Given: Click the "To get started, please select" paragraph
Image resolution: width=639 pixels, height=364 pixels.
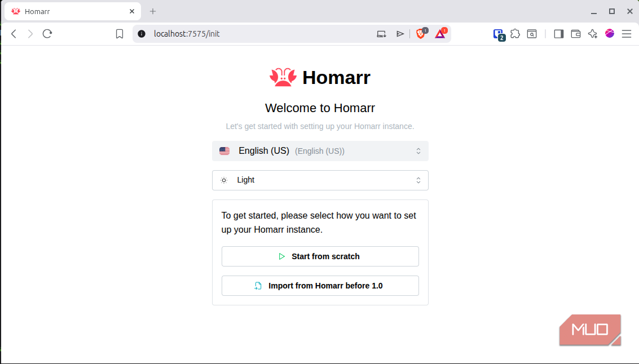Looking at the screenshot, I should [319, 223].
